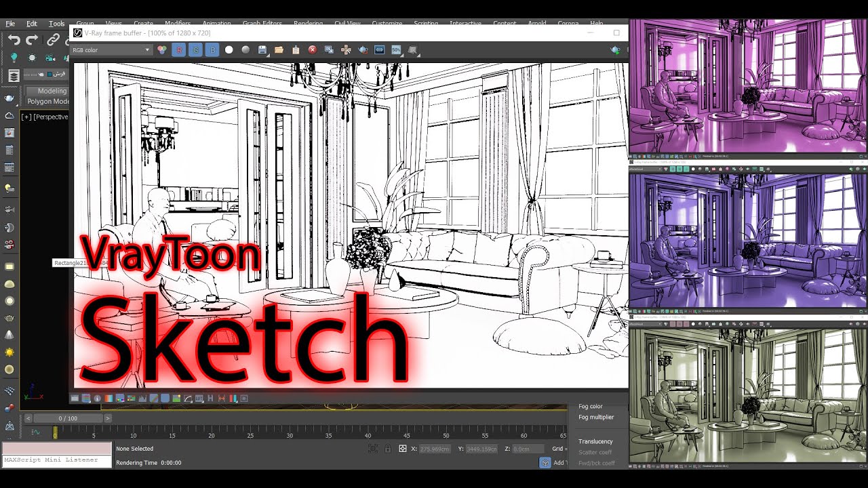Click the color corrections RGB circles icon

click(162, 49)
